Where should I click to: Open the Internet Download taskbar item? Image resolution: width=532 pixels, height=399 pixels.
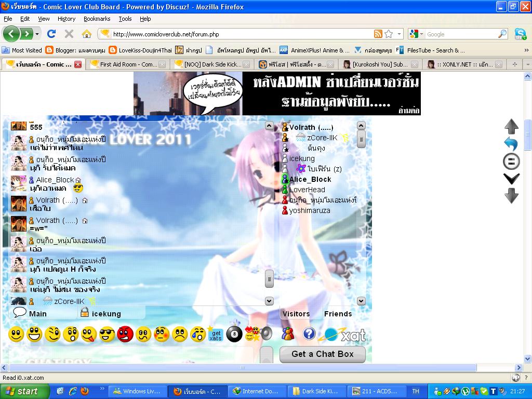pyautogui.click(x=257, y=391)
